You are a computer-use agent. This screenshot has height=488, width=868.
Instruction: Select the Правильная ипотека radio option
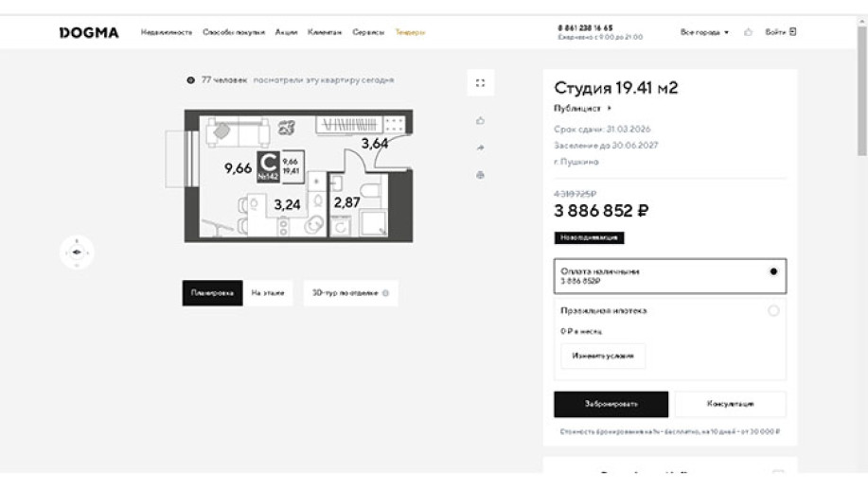coord(773,310)
